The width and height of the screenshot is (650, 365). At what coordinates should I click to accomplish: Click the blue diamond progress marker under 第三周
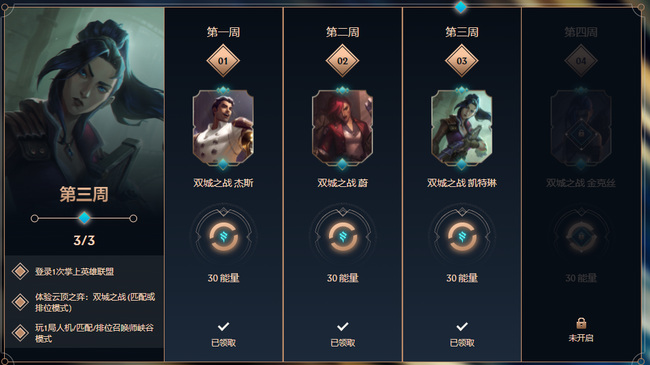pos(84,218)
